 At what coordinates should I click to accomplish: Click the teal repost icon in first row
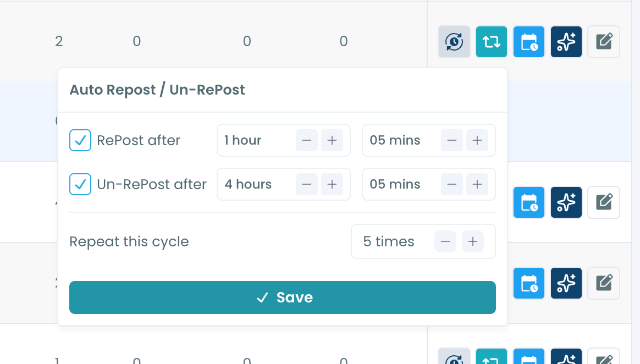(492, 42)
